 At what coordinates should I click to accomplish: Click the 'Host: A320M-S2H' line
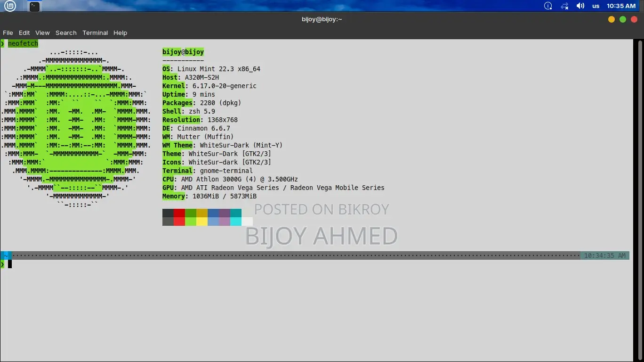coord(191,77)
